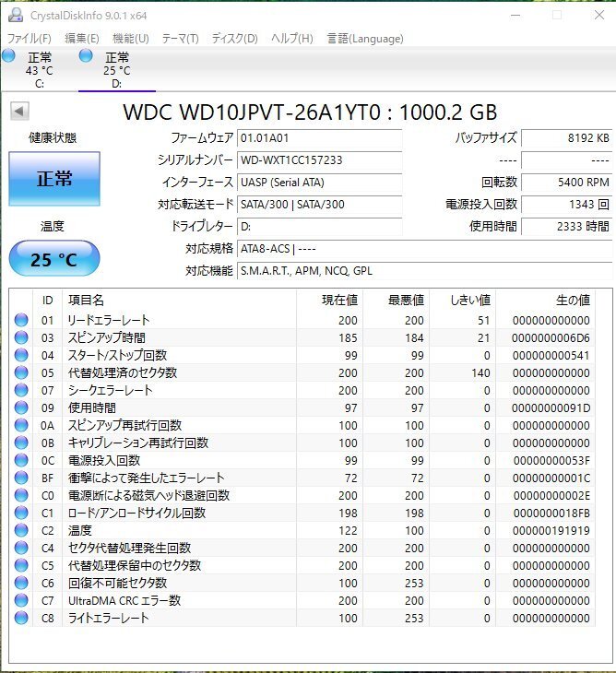The height and width of the screenshot is (673, 616).
Task: Click the status orb for ID C0 row
Action: (x=21, y=495)
